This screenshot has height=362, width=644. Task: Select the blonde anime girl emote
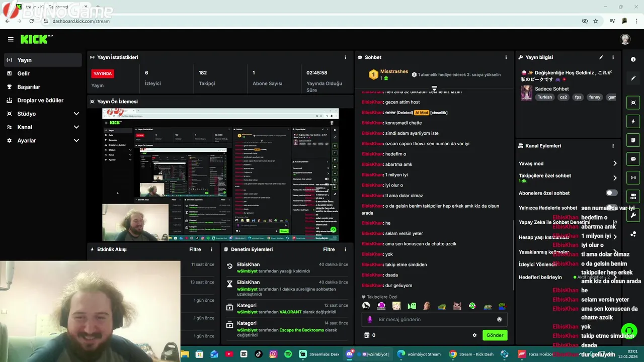[x=396, y=306]
